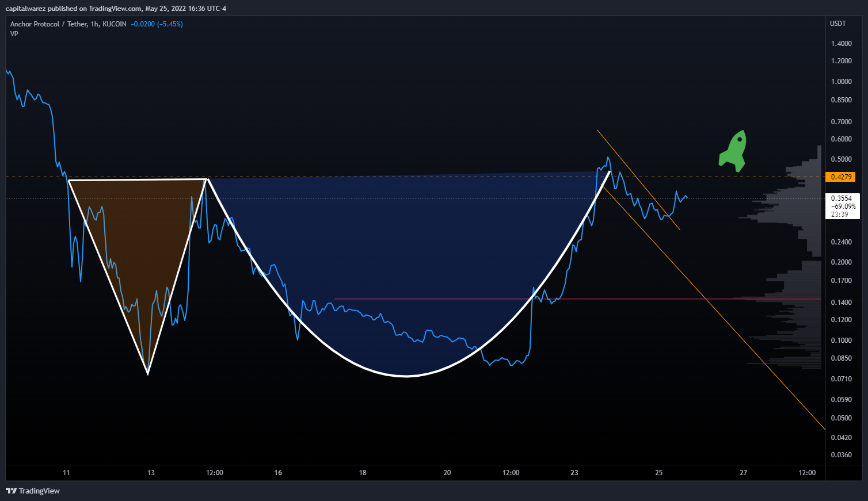Click the date label 23 on time axis
This screenshot has width=868, height=501.
point(574,473)
